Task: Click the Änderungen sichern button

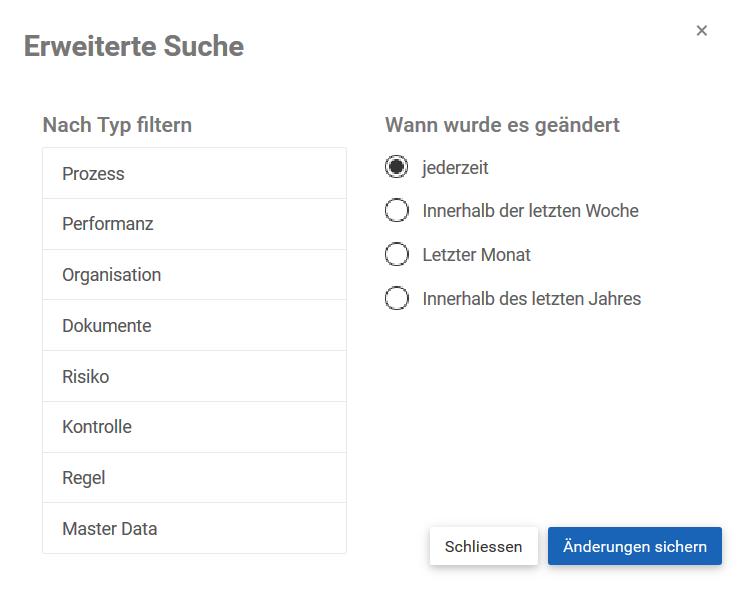Action: pos(634,547)
